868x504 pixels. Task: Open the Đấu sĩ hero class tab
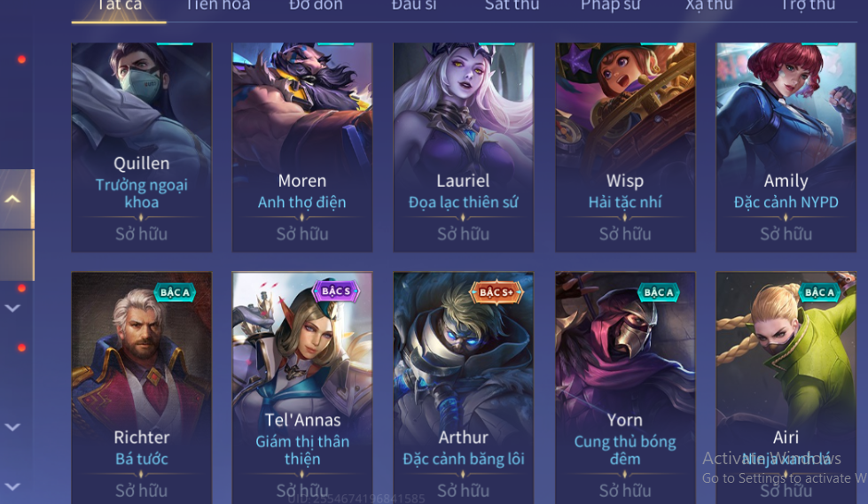pyautogui.click(x=414, y=5)
